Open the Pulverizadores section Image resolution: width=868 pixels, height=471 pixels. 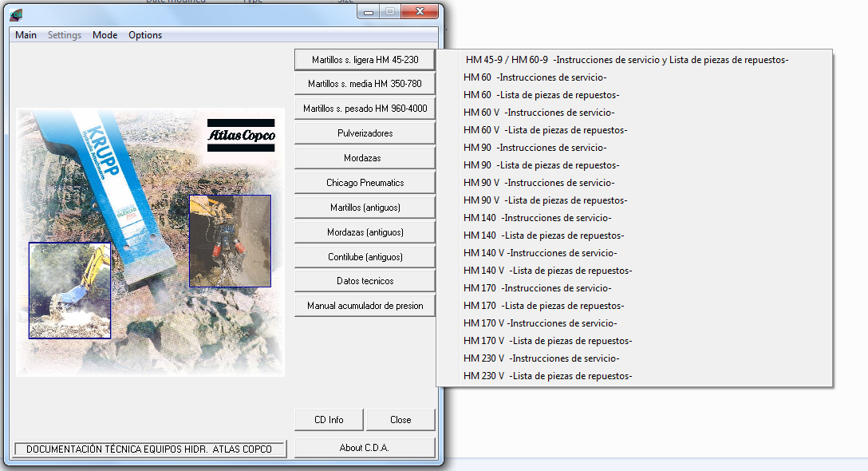point(365,133)
